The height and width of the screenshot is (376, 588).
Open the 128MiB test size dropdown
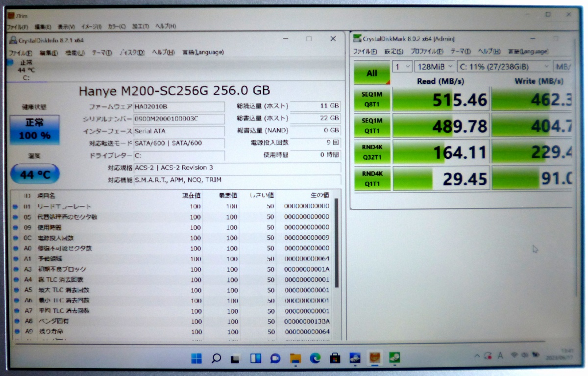click(x=434, y=66)
